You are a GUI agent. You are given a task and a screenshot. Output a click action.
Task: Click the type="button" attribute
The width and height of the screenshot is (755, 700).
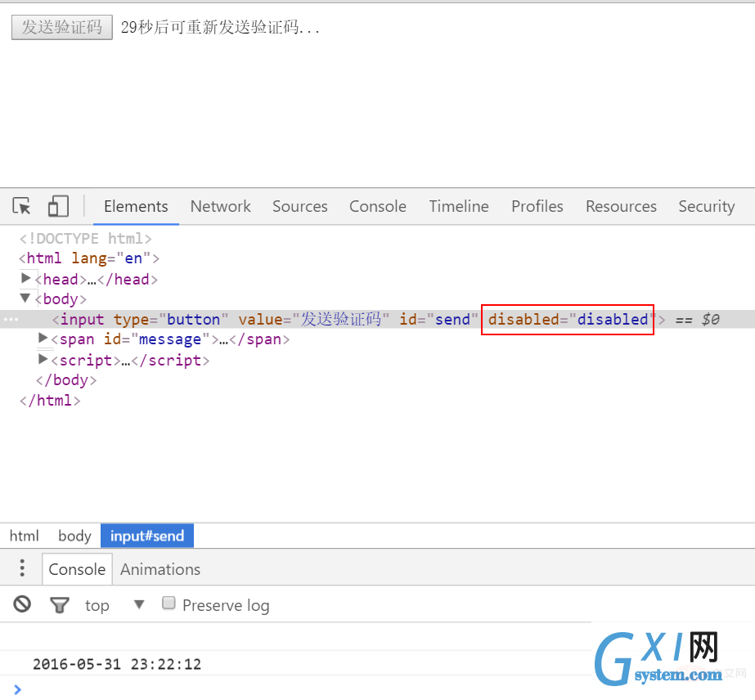click(171, 319)
